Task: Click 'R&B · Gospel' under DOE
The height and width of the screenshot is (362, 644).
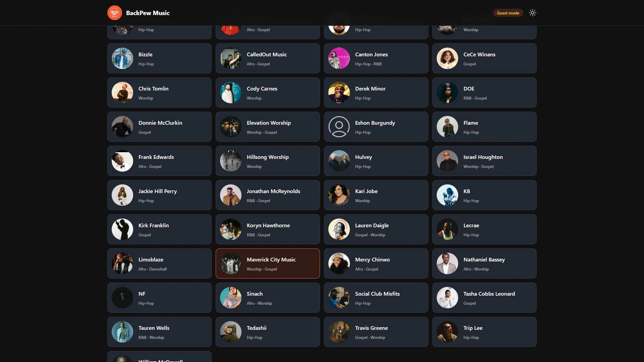Action: pos(475,98)
